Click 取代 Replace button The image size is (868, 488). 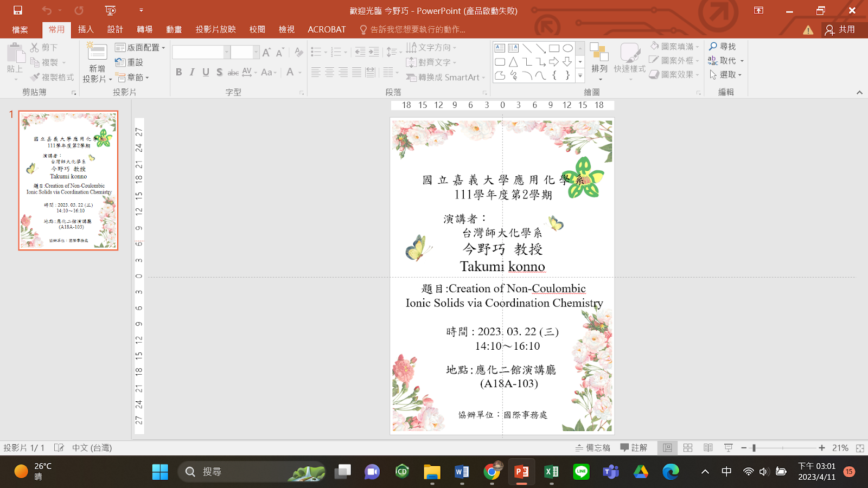pyautogui.click(x=726, y=61)
